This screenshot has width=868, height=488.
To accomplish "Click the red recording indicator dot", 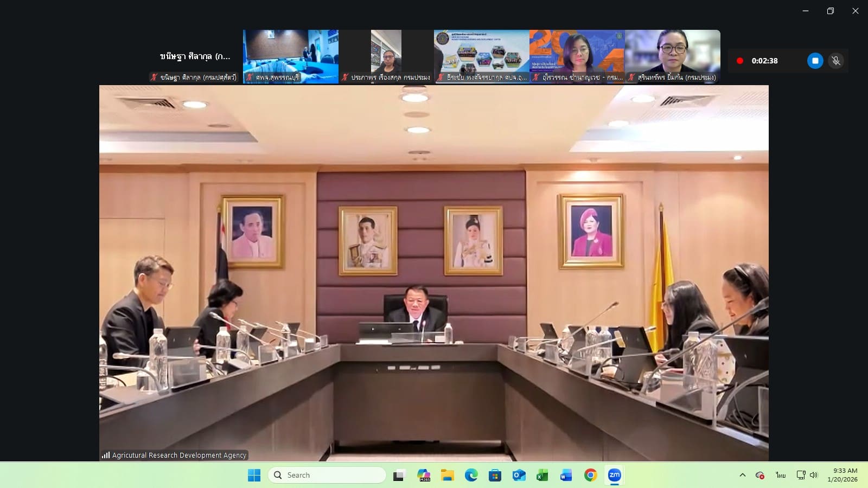I will (739, 61).
